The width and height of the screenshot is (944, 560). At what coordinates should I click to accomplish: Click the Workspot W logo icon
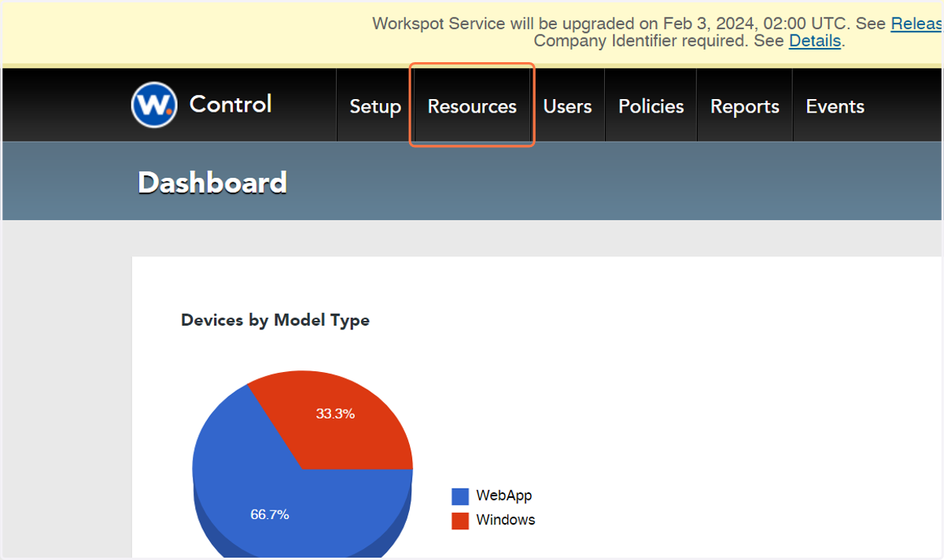click(154, 105)
